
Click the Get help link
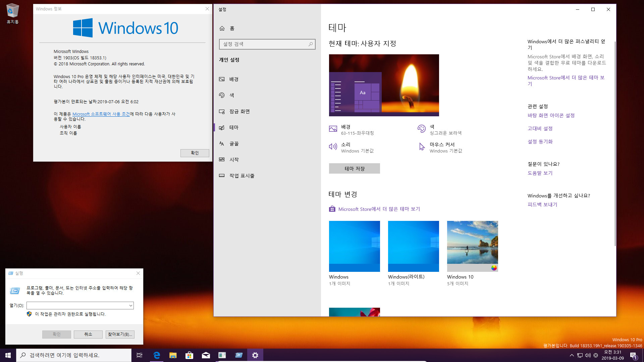tap(540, 173)
